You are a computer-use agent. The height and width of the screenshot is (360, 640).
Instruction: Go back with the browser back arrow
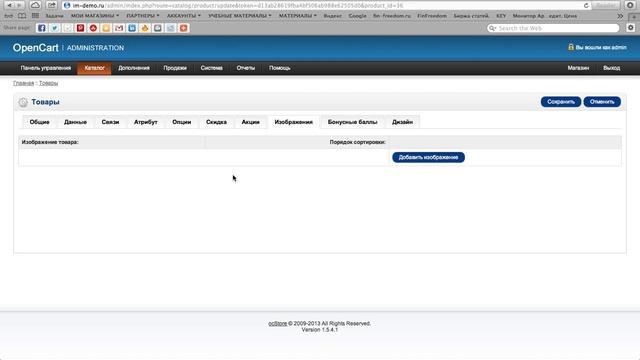9,5
